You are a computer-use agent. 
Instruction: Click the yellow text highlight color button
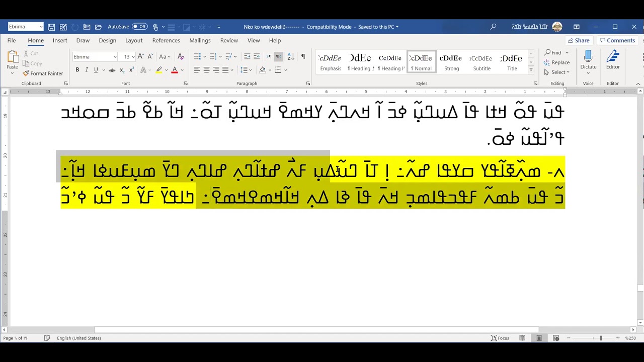tap(159, 70)
